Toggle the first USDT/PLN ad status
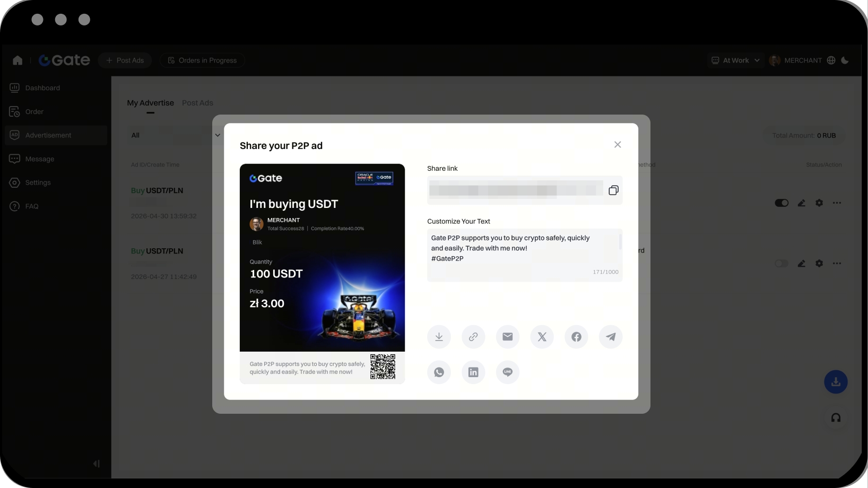This screenshot has width=868, height=488. [x=781, y=203]
